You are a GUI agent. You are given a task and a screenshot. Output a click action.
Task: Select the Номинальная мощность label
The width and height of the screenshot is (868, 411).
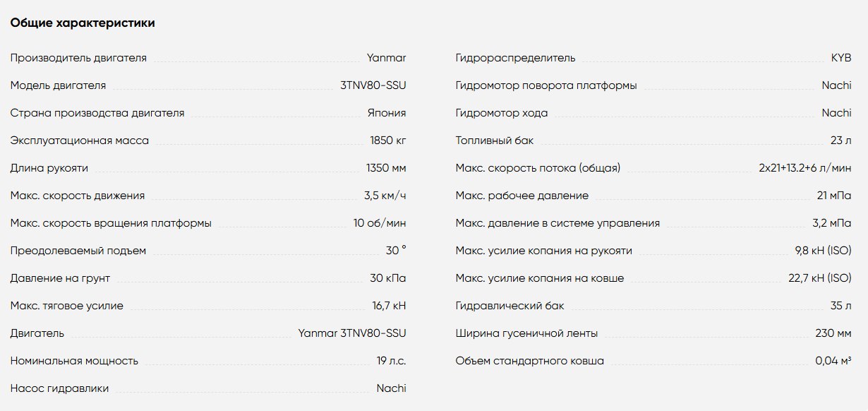point(74,361)
